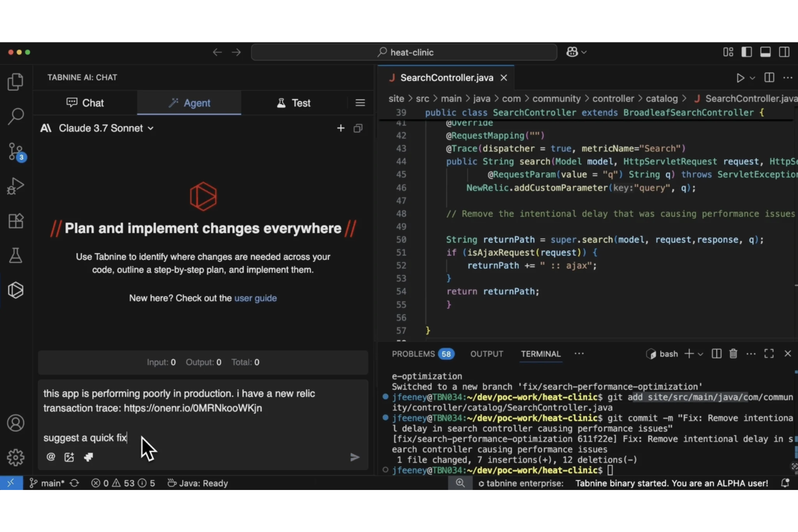798x532 pixels.
Task: Switch to the Agent tab
Action: [189, 103]
